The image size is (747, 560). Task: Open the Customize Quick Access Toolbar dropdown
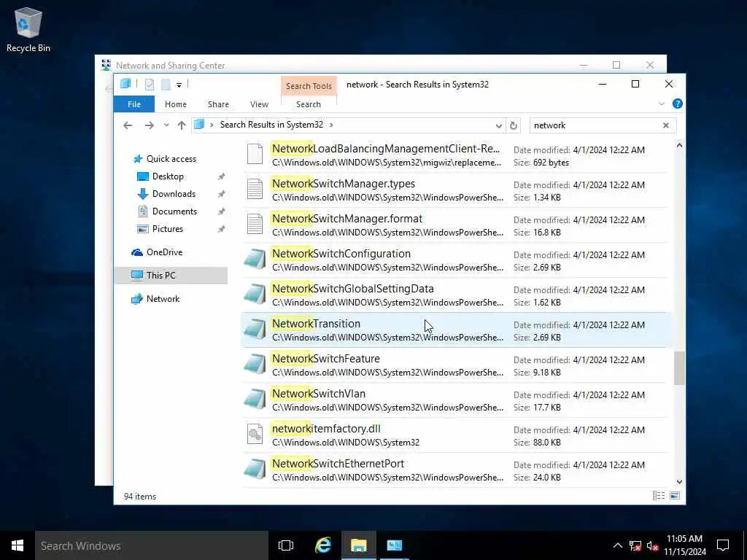click(179, 85)
